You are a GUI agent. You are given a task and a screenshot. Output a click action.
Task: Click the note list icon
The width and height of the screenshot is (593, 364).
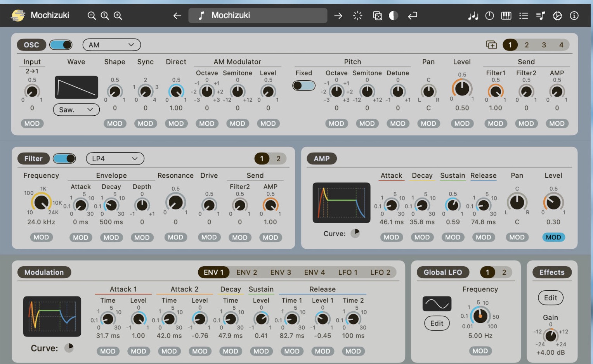(541, 16)
